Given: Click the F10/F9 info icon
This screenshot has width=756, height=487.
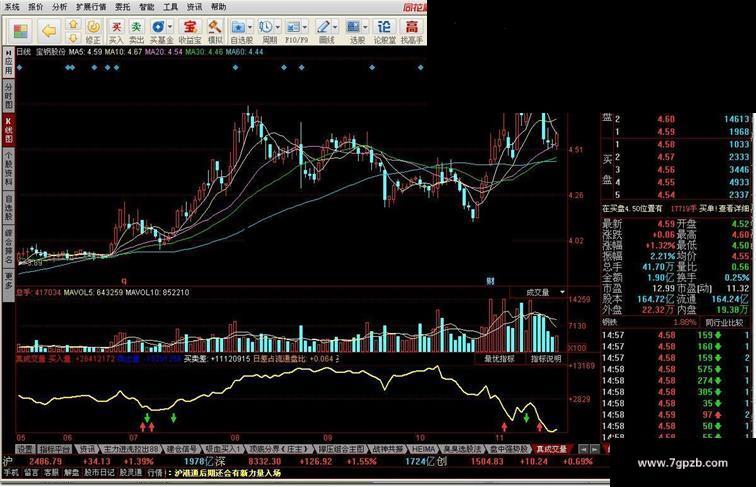Looking at the screenshot, I should pyautogui.click(x=293, y=27).
